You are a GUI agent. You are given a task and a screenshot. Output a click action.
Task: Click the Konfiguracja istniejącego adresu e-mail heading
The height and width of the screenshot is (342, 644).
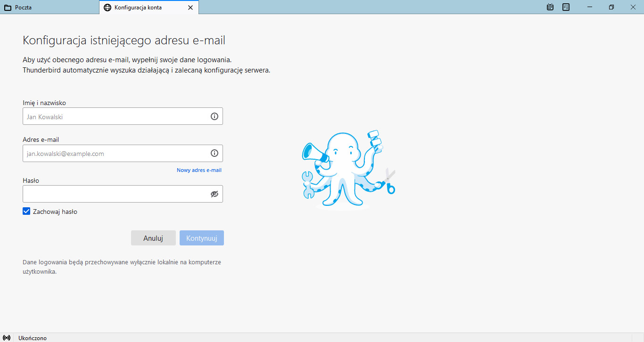(x=124, y=41)
